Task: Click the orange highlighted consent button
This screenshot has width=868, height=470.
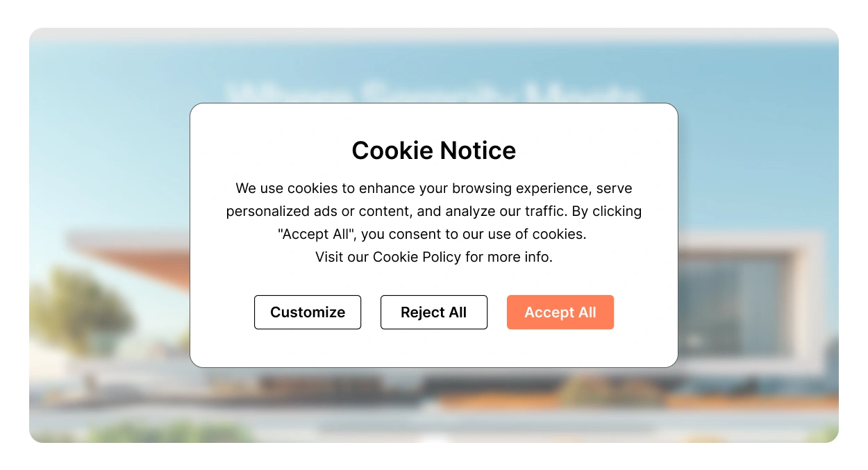Action: 560,312
